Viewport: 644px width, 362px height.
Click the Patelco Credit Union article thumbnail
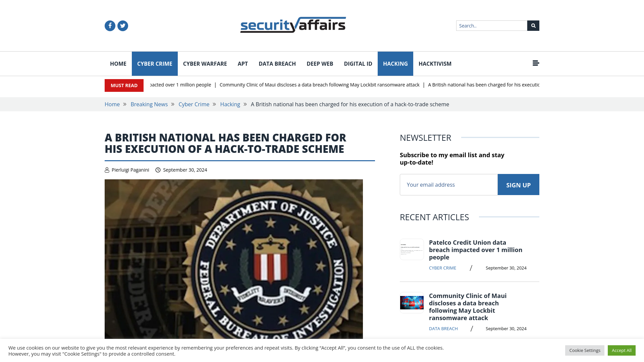click(x=411, y=249)
